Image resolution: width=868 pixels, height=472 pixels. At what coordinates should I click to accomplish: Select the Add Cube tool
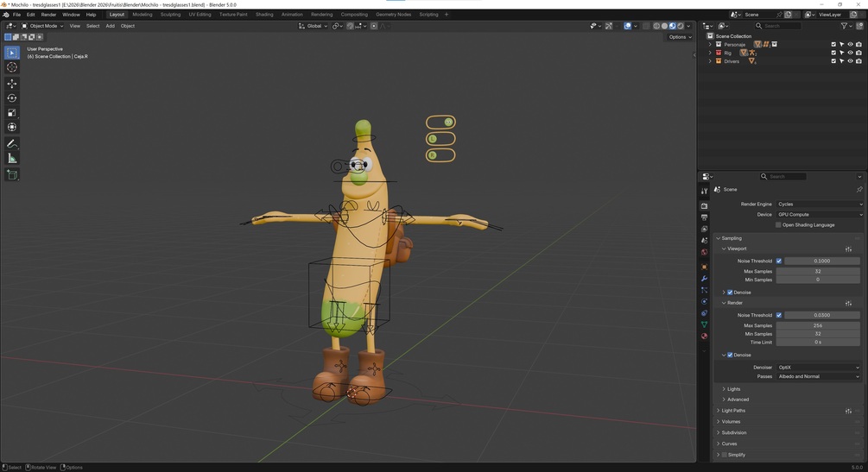coord(11,175)
